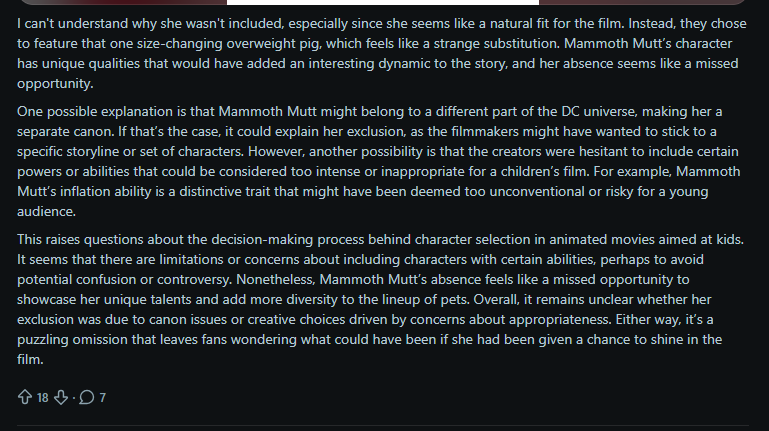
Task: Open comments via speech bubble icon
Action: pyautogui.click(x=86, y=397)
